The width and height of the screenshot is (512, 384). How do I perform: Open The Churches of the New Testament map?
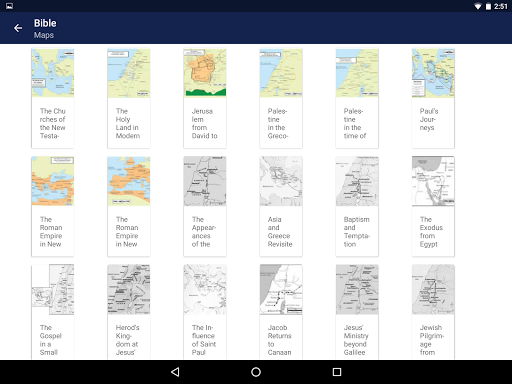53,98
